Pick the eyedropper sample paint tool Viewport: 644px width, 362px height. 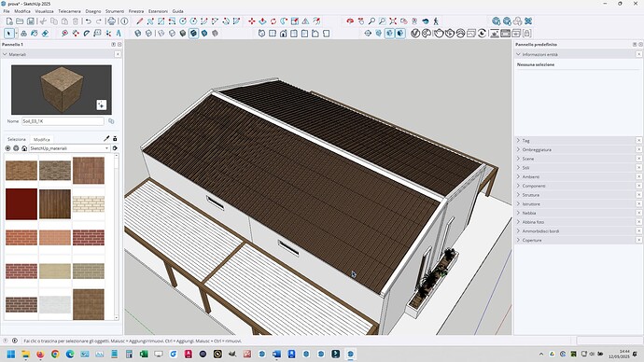pyautogui.click(x=106, y=139)
